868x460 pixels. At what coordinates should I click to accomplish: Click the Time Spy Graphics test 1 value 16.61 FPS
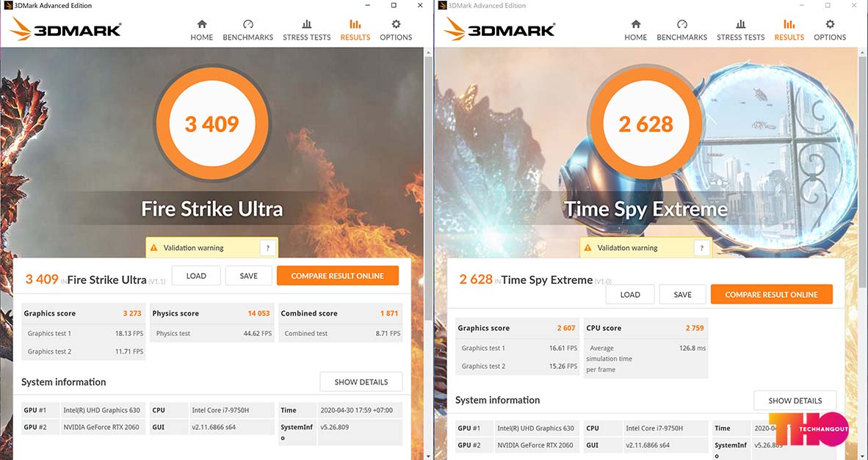pyautogui.click(x=563, y=348)
